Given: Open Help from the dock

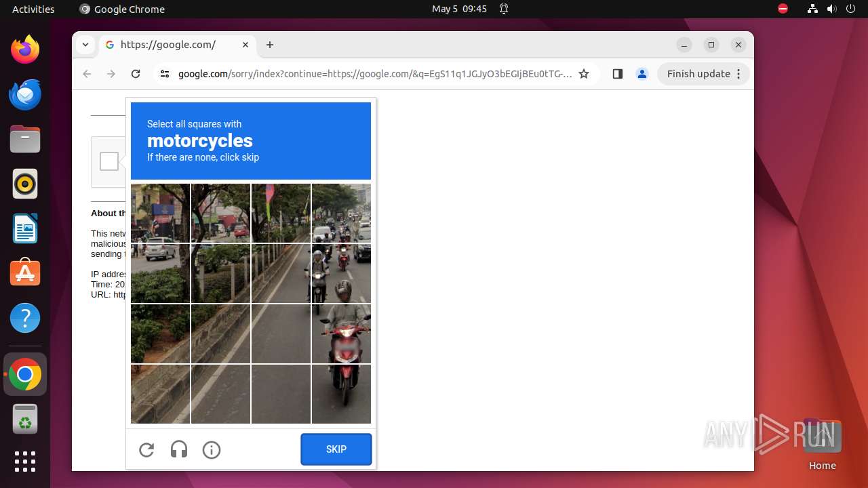Looking at the screenshot, I should click(25, 318).
